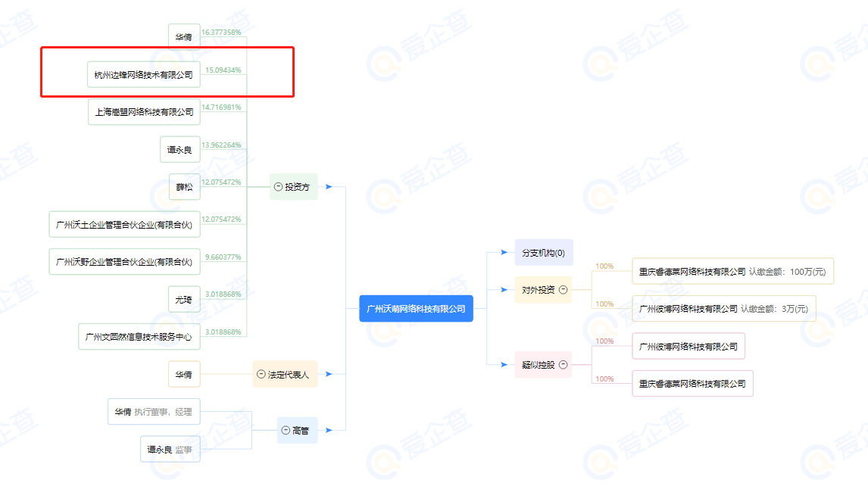Open 广州沃野企业管理合伙企业(有限合伙) node
The height and width of the screenshot is (489, 868).
point(124,262)
